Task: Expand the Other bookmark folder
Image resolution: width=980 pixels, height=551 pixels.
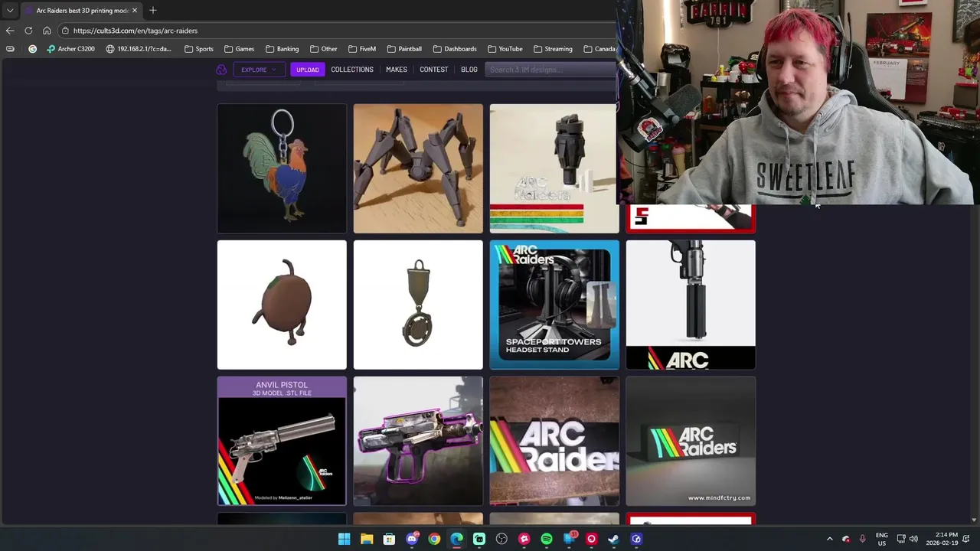Action: coord(323,49)
